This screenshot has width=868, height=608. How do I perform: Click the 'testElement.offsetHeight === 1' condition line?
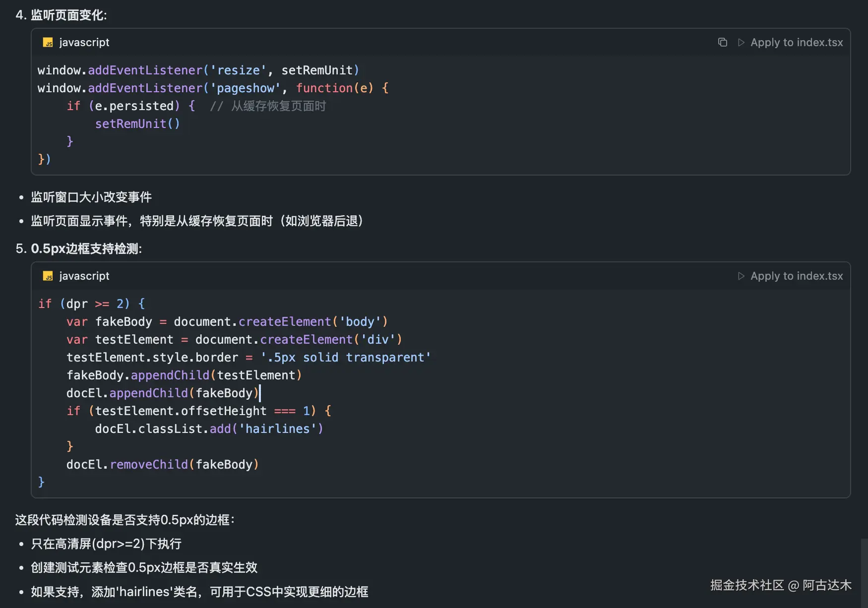pos(199,411)
